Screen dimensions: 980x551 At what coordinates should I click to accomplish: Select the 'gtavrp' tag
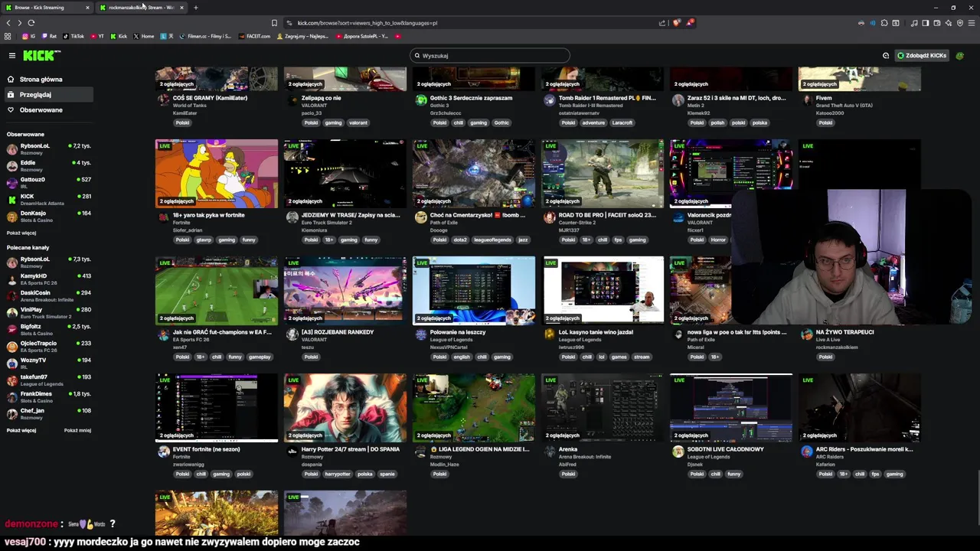[204, 240]
